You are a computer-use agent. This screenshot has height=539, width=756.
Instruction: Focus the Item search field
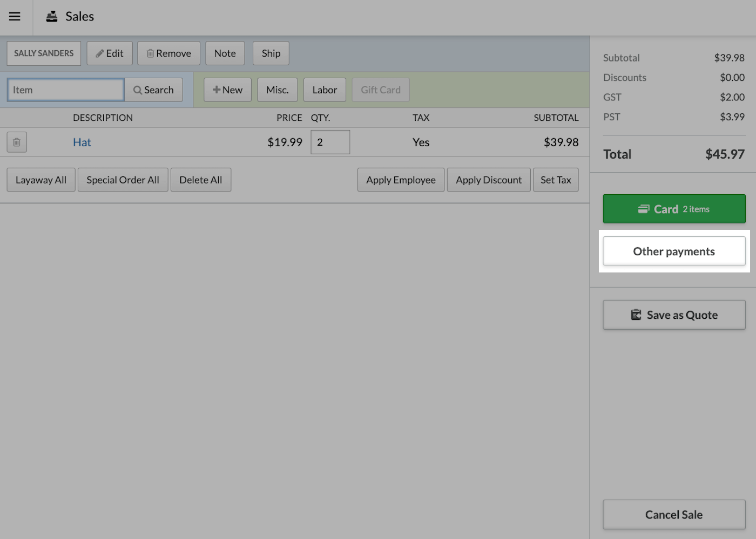pyautogui.click(x=66, y=90)
